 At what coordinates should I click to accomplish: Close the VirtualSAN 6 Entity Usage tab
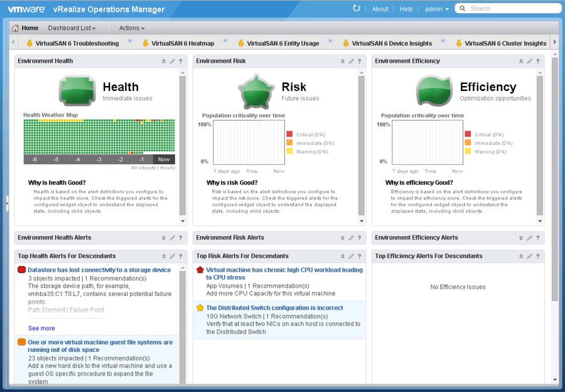330,40
